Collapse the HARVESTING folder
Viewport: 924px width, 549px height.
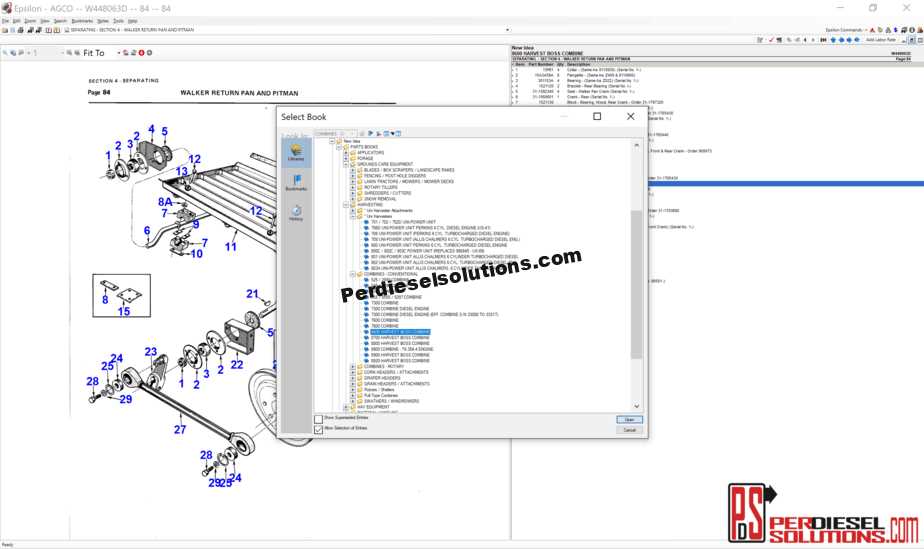(346, 204)
